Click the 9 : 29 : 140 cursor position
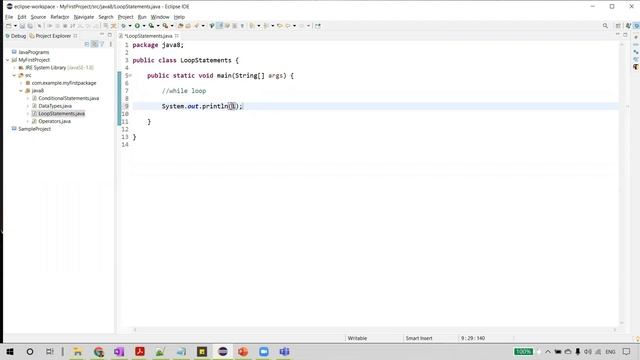The width and height of the screenshot is (640, 360). (473, 338)
